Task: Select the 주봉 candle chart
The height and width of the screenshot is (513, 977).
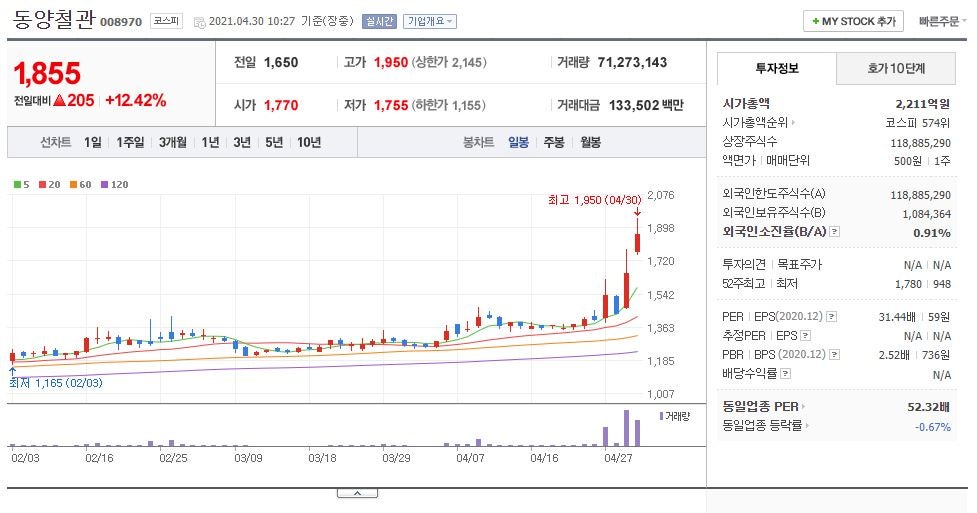Action: tap(554, 142)
